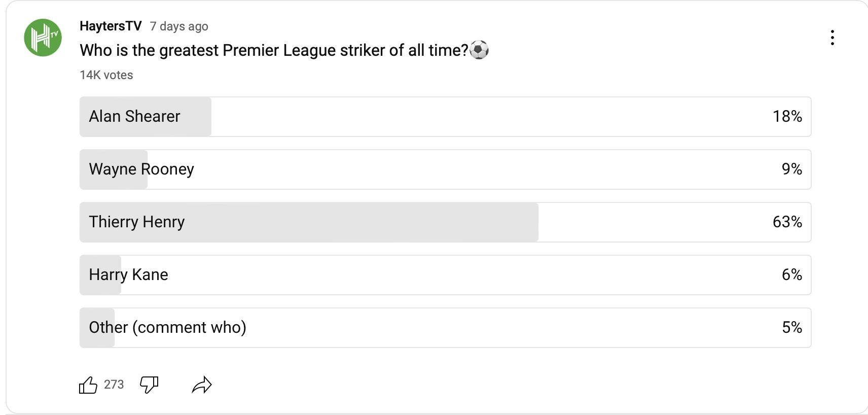Choose Harry Kane in the poll
Viewport: 868px width, 415px height.
(x=445, y=275)
